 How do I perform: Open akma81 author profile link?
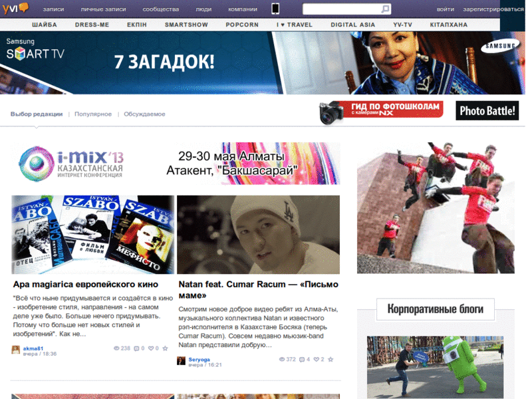33,348
